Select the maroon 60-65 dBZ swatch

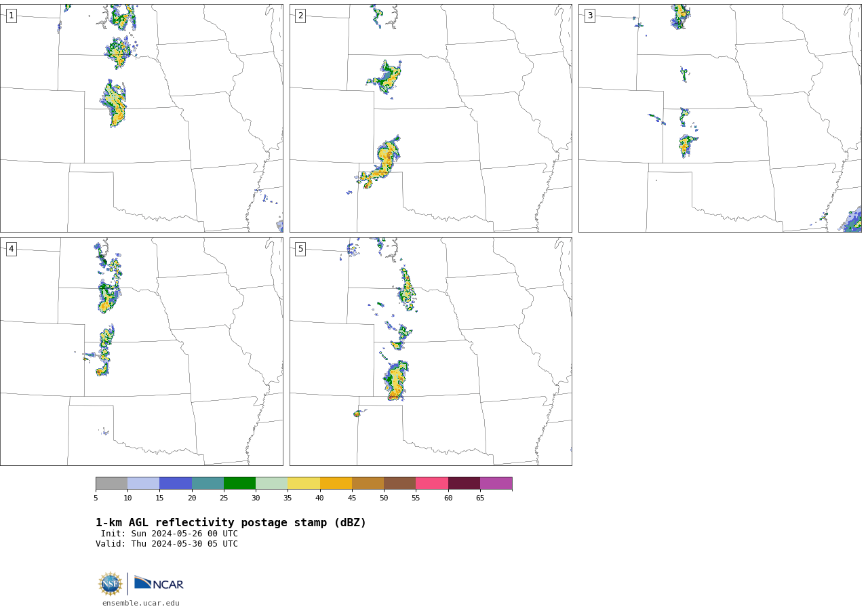pyautogui.click(x=464, y=484)
